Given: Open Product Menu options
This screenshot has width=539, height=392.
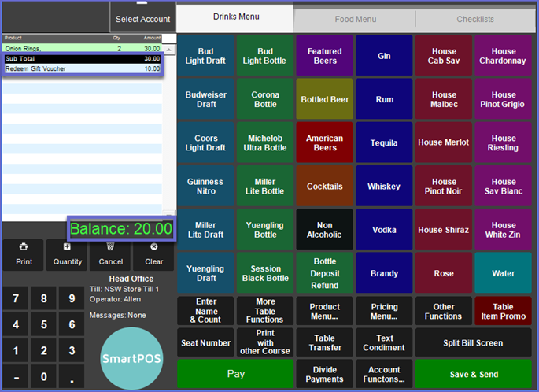Looking at the screenshot, I should coord(325,312).
